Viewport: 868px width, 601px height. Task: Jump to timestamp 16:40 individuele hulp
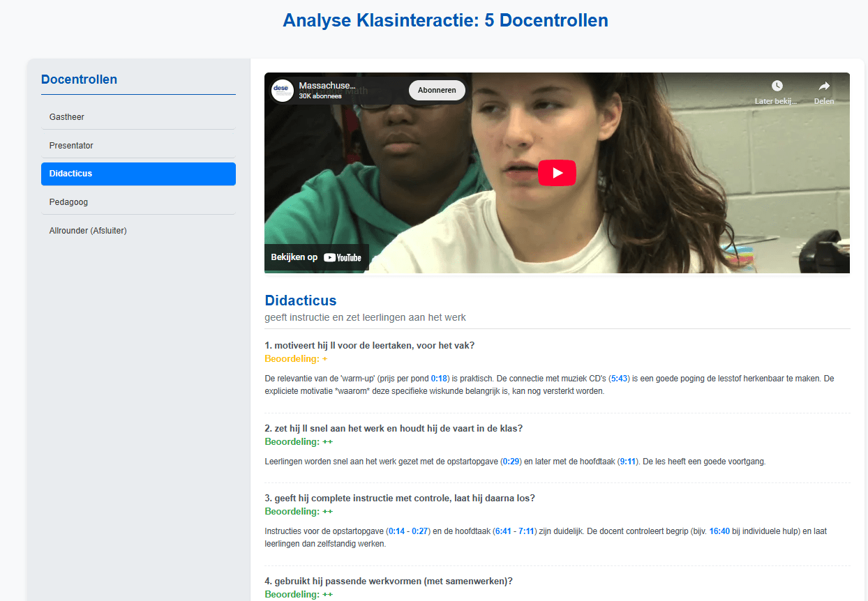(x=719, y=531)
